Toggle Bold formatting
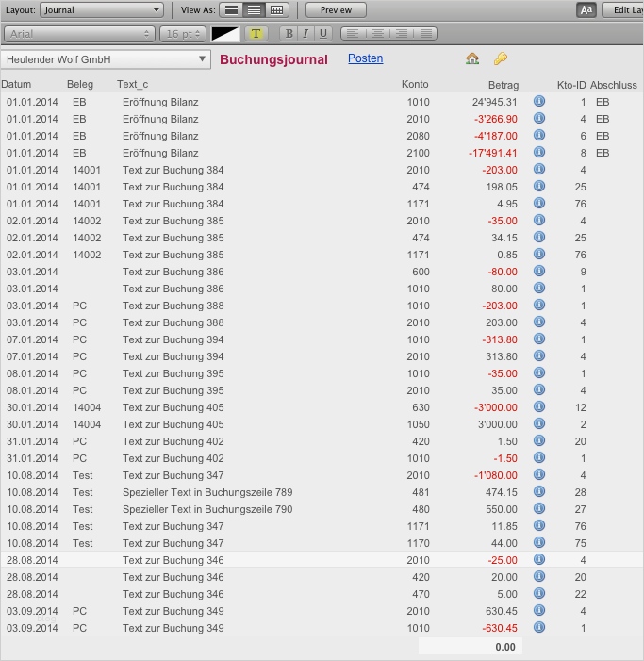The width and height of the screenshot is (644, 661). pos(289,34)
